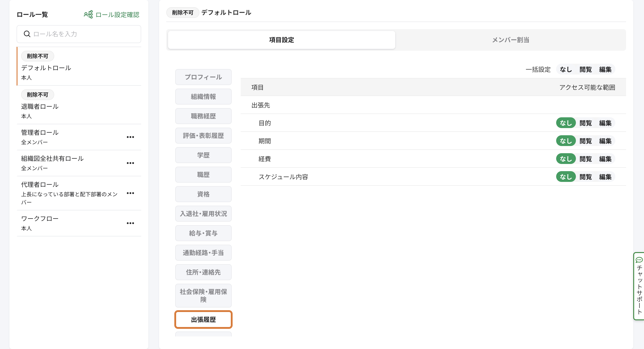
Task: Click the role settings check org-chart icon
Action: point(88,15)
